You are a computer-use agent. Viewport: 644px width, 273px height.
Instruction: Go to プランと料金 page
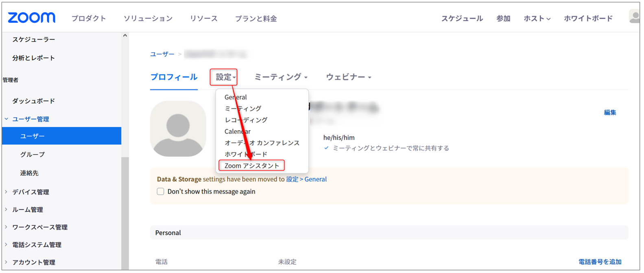[256, 18]
